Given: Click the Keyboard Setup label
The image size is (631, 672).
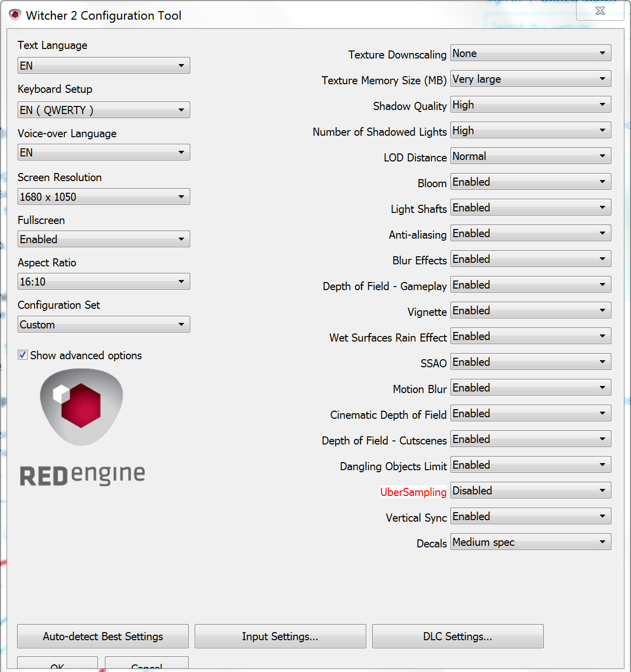Looking at the screenshot, I should coord(55,89).
